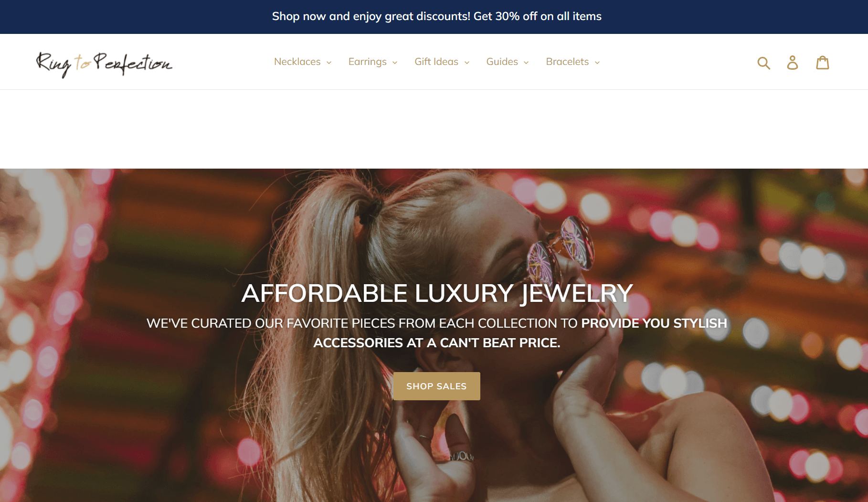Expand the Bracelets dropdown chevron
The image size is (868, 502).
point(597,63)
